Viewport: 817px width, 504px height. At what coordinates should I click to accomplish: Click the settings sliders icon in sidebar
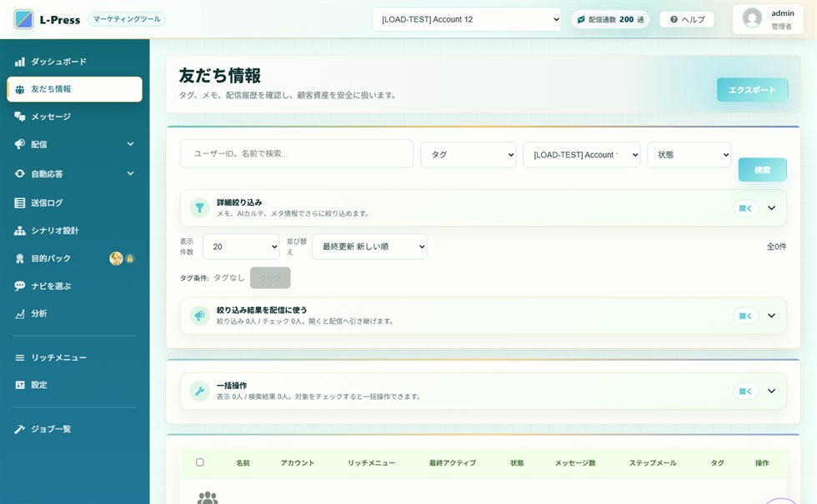click(20, 385)
